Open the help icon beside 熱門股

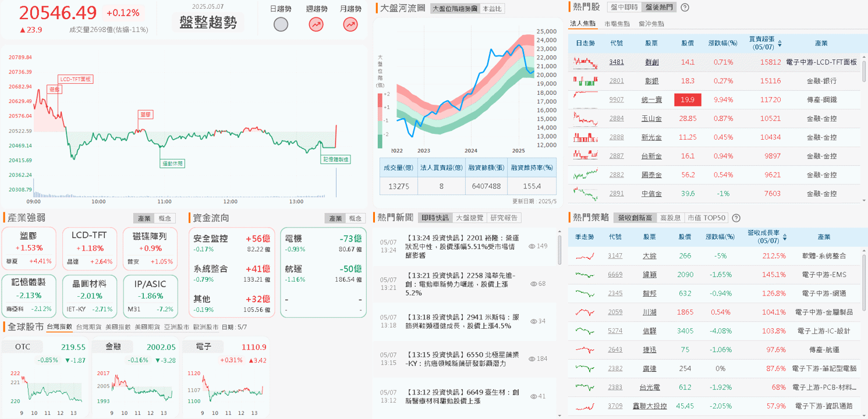685,8
